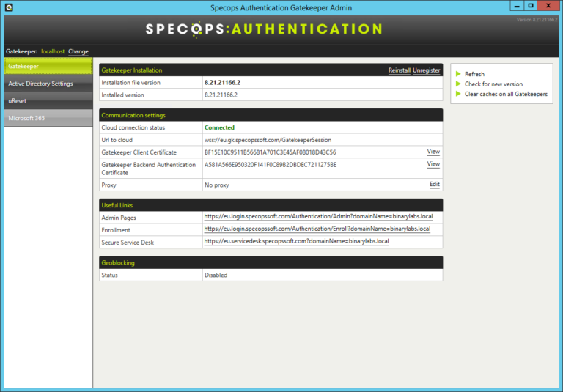Click the Installed version value

pos(221,95)
